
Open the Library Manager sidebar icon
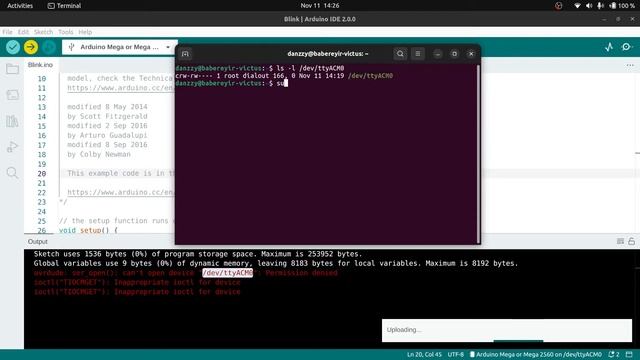click(12, 121)
